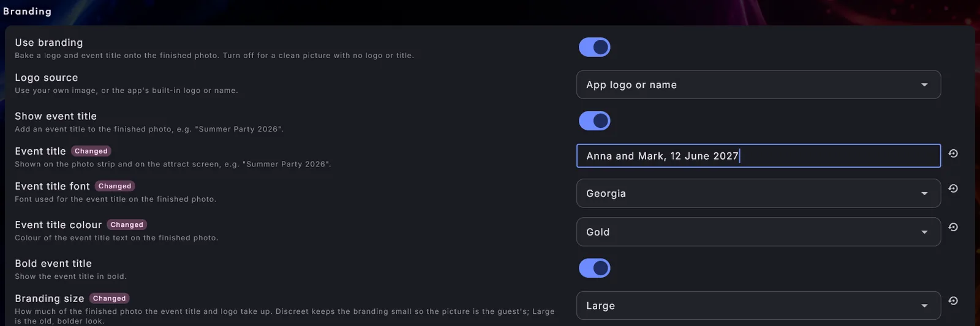Screen dimensions: 980x326
Task: Click the 'Use your own image' description text
Action: (x=126, y=91)
